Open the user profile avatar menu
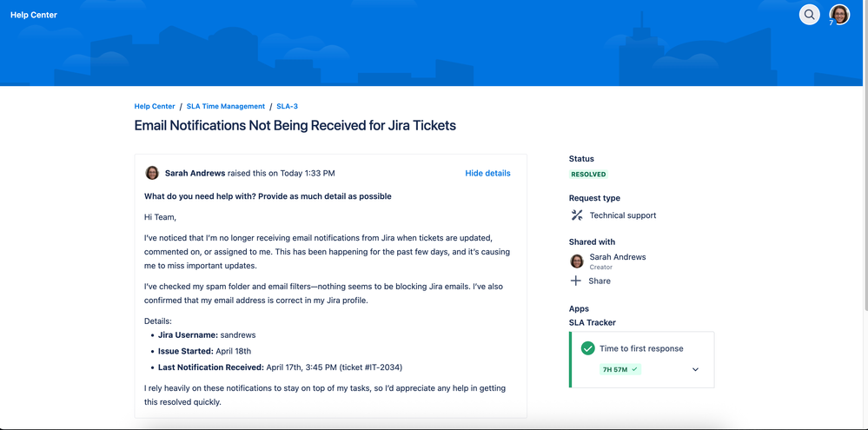Viewport: 868px width, 430px height. point(839,15)
